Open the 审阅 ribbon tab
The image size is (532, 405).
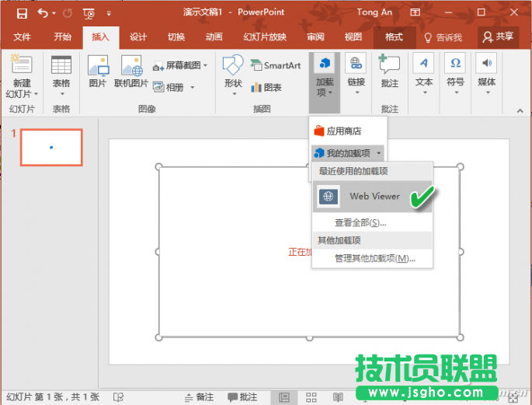tap(315, 37)
